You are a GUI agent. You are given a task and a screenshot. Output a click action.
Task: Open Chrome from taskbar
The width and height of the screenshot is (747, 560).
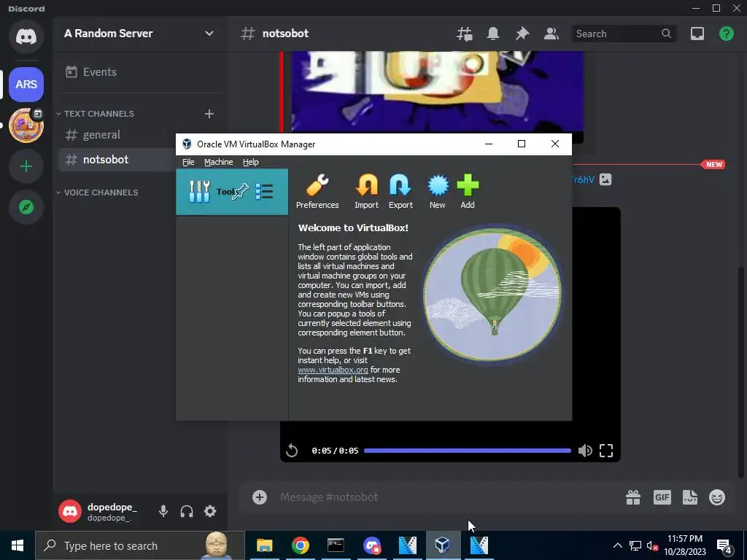tap(300, 545)
